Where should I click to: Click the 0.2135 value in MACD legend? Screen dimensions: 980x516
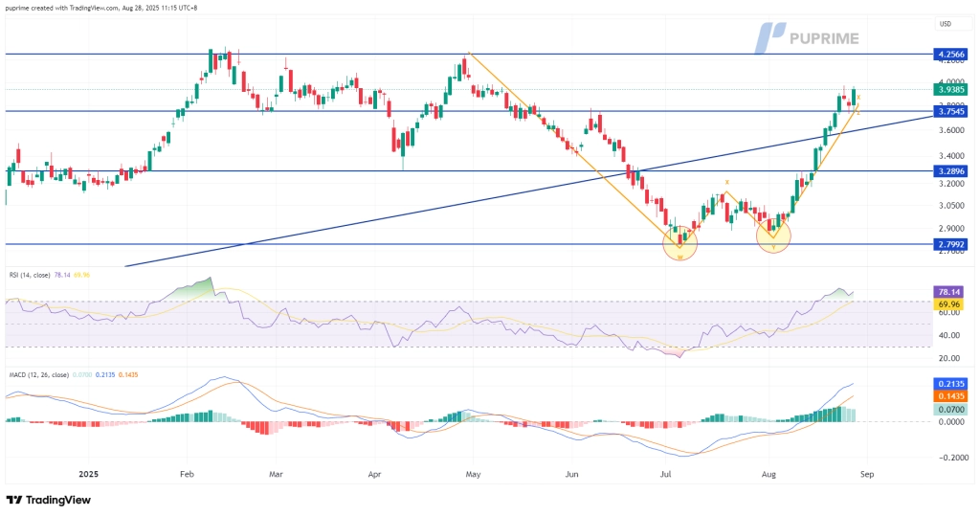coord(105,374)
